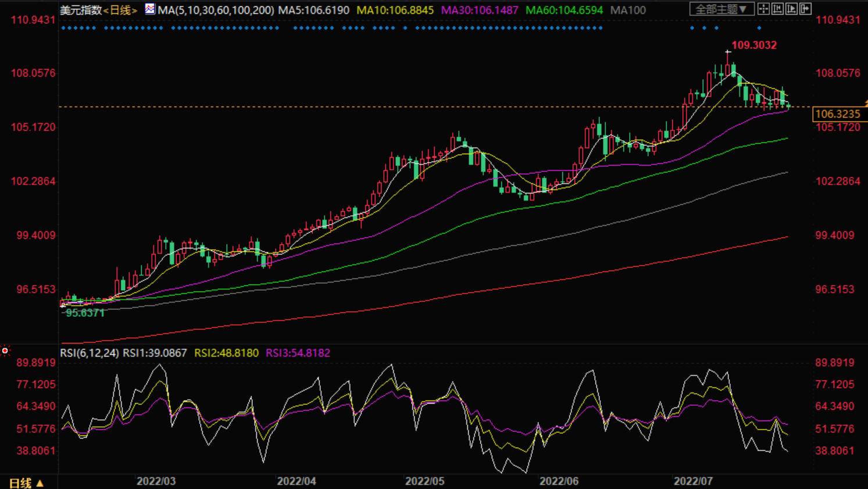Click the red sun icon beside RSI panel
This screenshot has height=489, width=868.
(5, 350)
